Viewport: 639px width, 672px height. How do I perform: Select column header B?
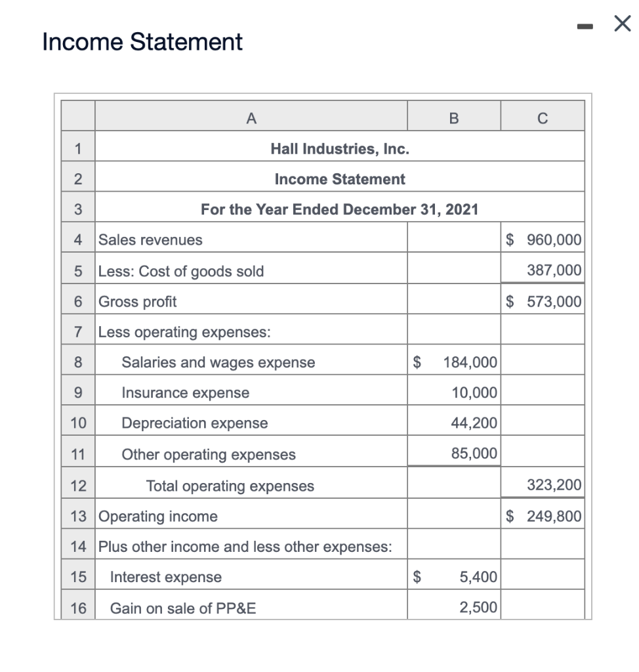[x=453, y=116]
